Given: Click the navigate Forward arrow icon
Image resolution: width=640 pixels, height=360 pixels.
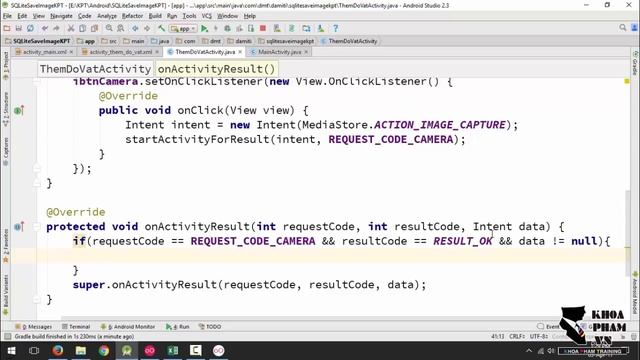Looking at the screenshot, I should 147,29.
